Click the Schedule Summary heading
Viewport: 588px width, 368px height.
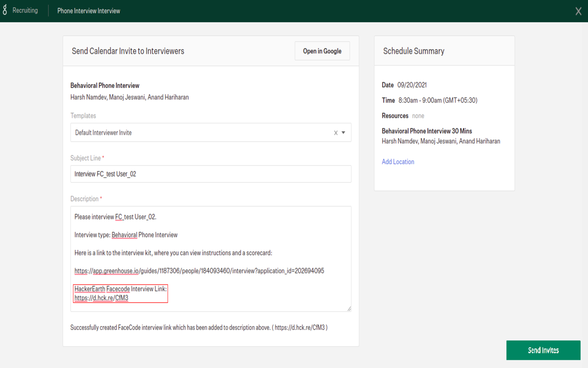coord(414,51)
